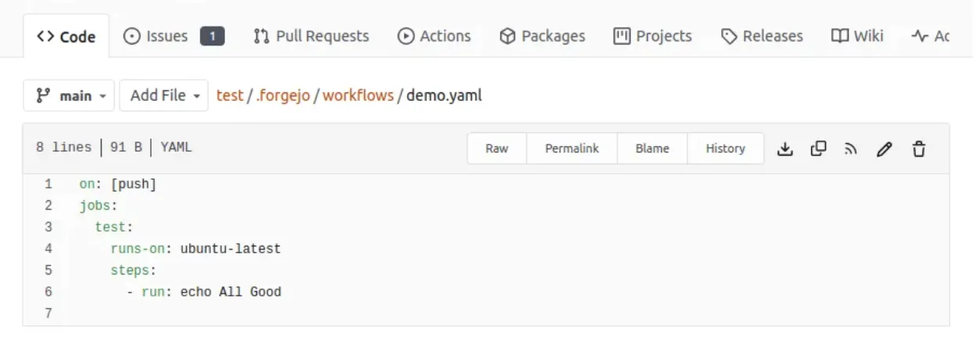The height and width of the screenshot is (341, 980).
Task: Go to the Actions tab
Action: [x=435, y=36]
